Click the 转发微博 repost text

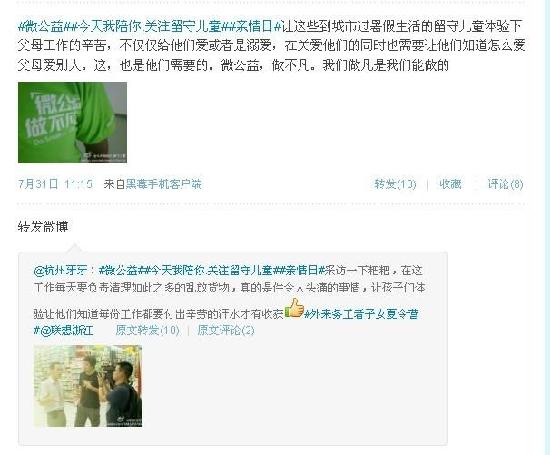point(43,227)
